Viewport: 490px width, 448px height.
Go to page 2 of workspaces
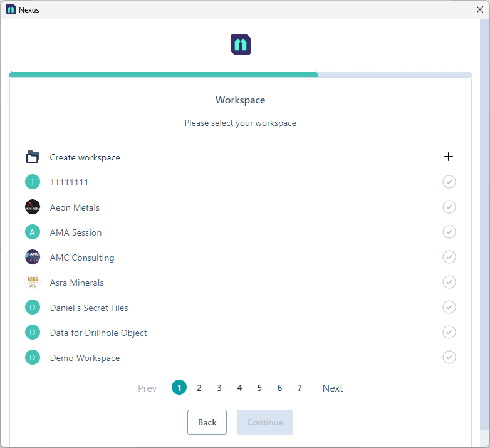pyautogui.click(x=199, y=388)
